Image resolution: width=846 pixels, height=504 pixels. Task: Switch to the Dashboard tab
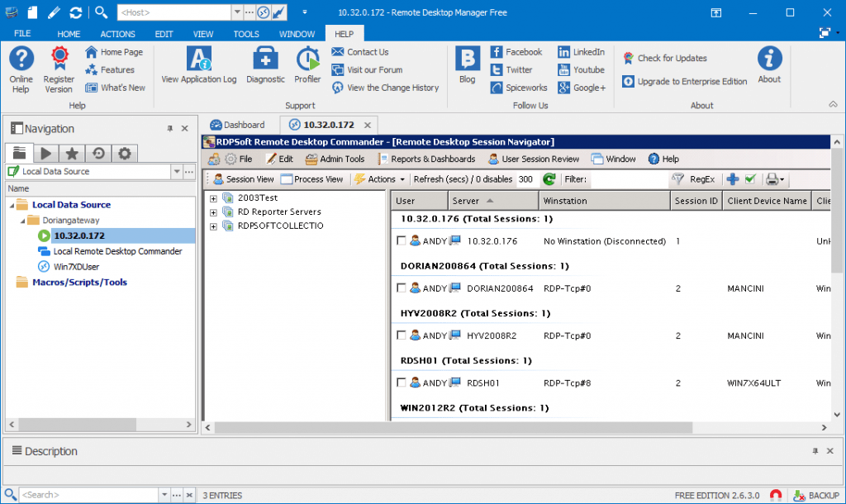[x=239, y=124]
